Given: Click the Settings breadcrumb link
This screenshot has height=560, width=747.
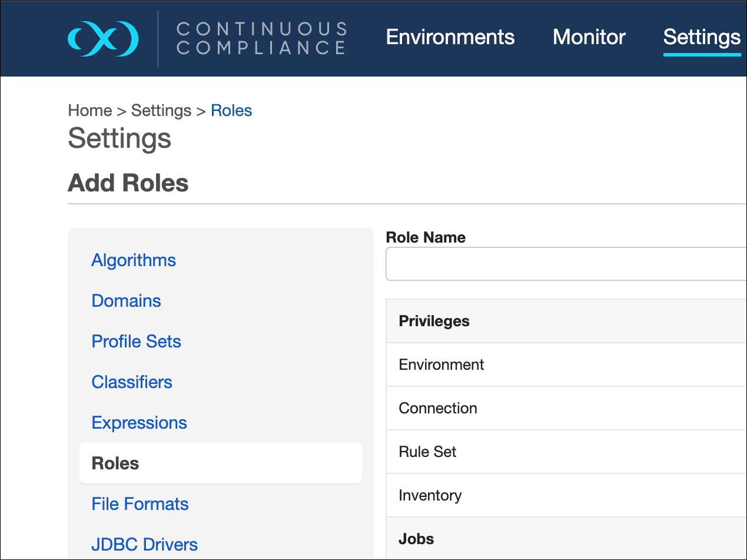Looking at the screenshot, I should [x=161, y=111].
